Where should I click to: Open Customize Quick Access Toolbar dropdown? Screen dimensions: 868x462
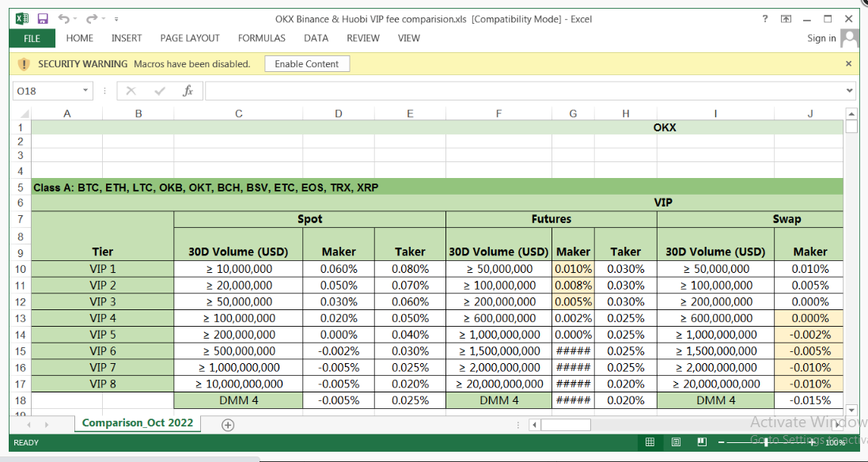coord(116,19)
